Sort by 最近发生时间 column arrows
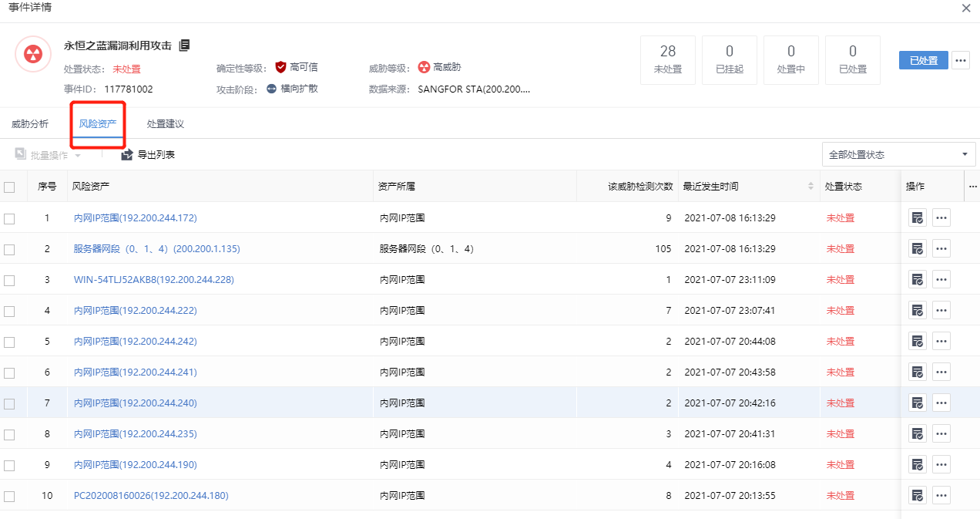The image size is (980, 519). point(811,187)
